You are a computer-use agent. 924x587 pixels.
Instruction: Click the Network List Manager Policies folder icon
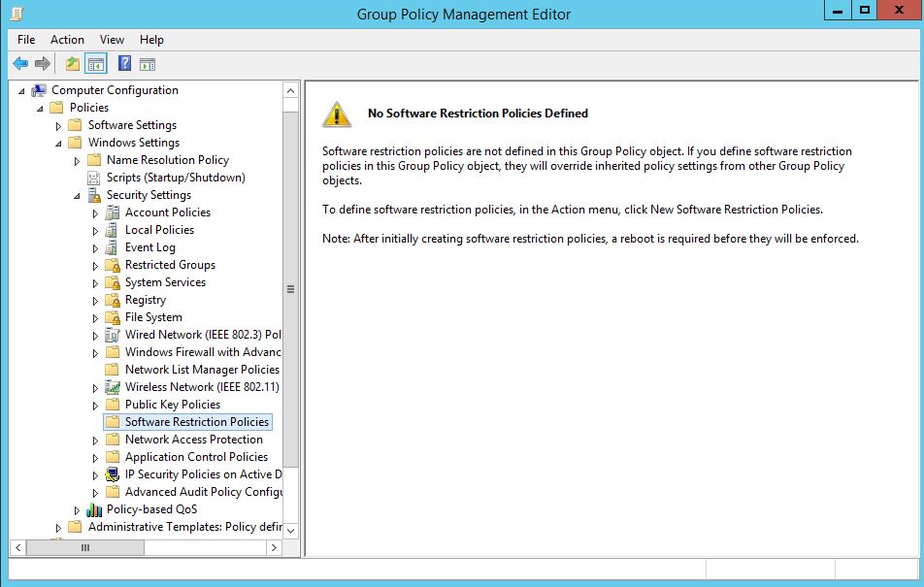[x=112, y=370]
